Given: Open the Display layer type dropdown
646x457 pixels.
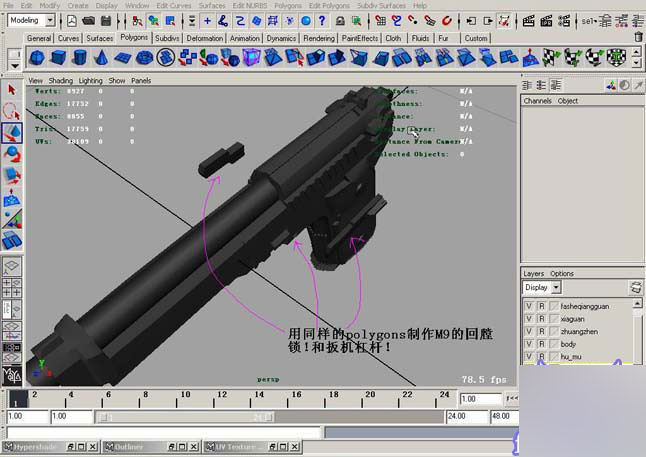Looking at the screenshot, I should [556, 287].
